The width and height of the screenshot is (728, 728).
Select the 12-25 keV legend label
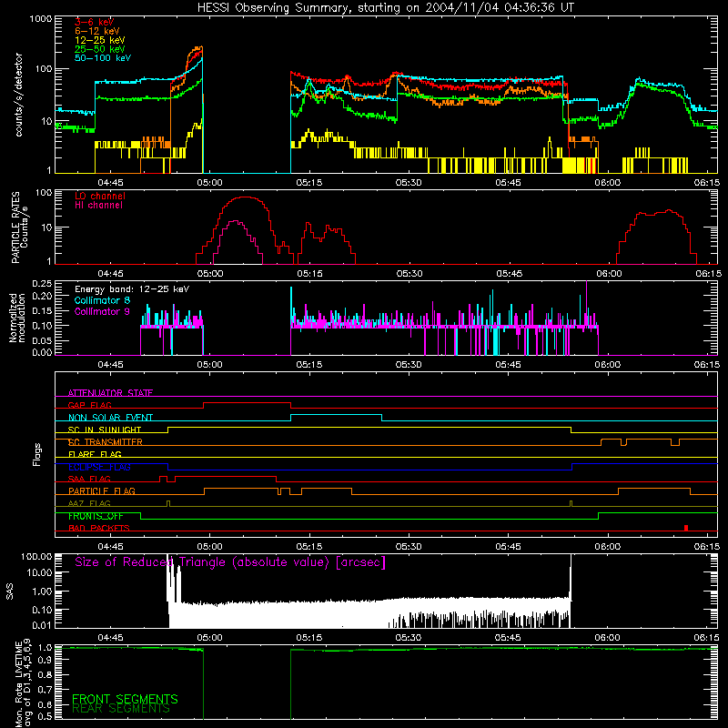(x=100, y=40)
